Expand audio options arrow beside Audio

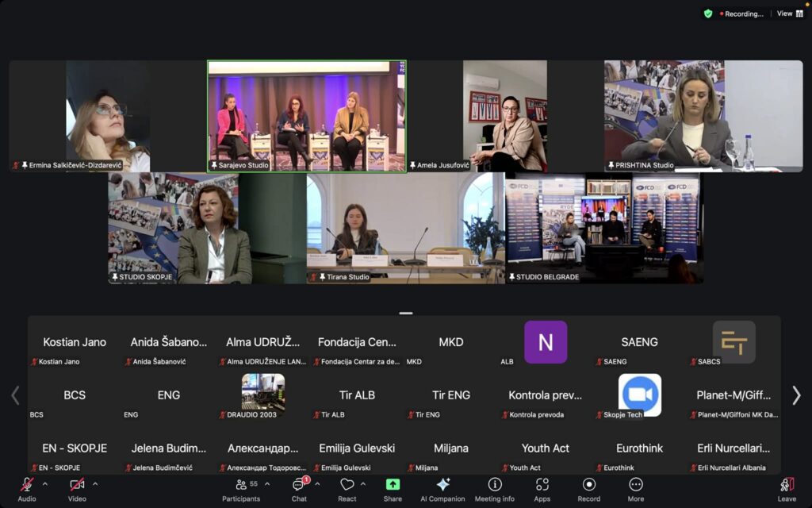click(x=44, y=484)
